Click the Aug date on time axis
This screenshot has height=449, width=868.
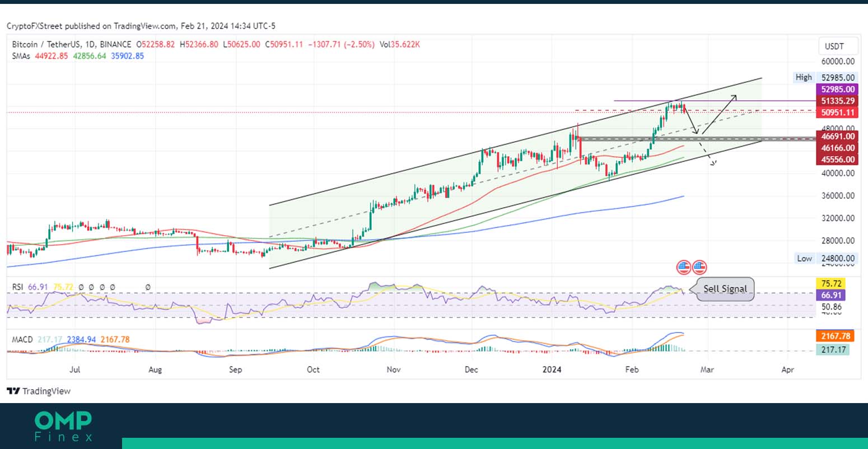(x=156, y=370)
